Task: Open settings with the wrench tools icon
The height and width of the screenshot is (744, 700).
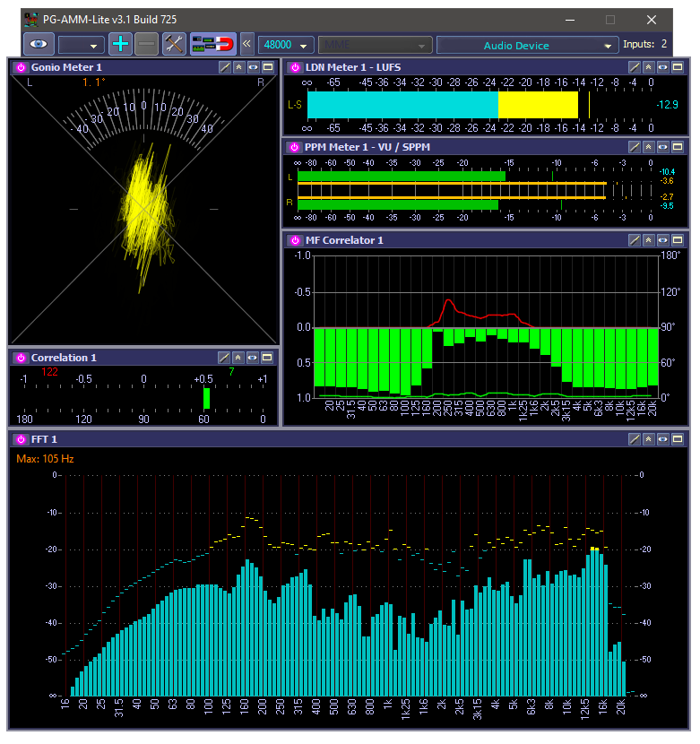Action: (x=174, y=44)
